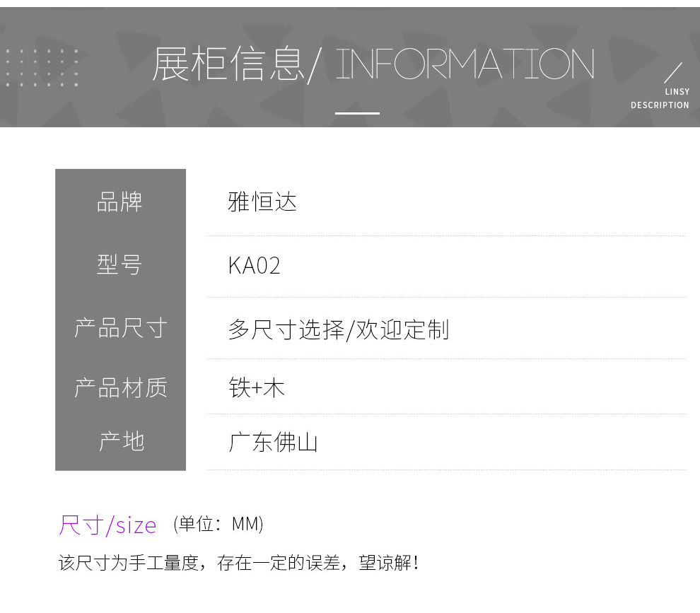Click the diagonal slash above LINSY
Image resolution: width=700 pixels, height=613 pixels.
(x=673, y=73)
